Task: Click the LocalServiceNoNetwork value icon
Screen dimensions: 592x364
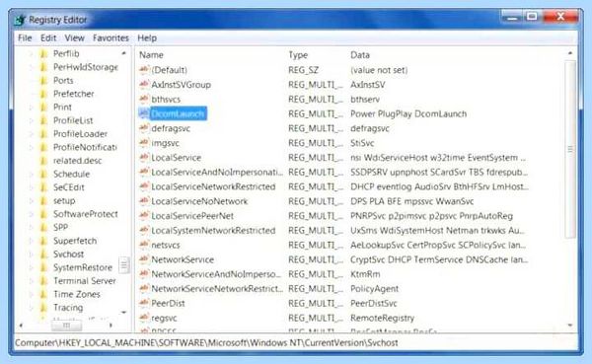Action: (x=143, y=201)
